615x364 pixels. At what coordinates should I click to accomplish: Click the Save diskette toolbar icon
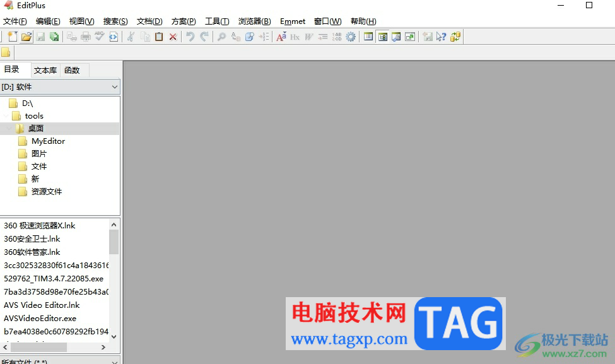click(x=40, y=37)
